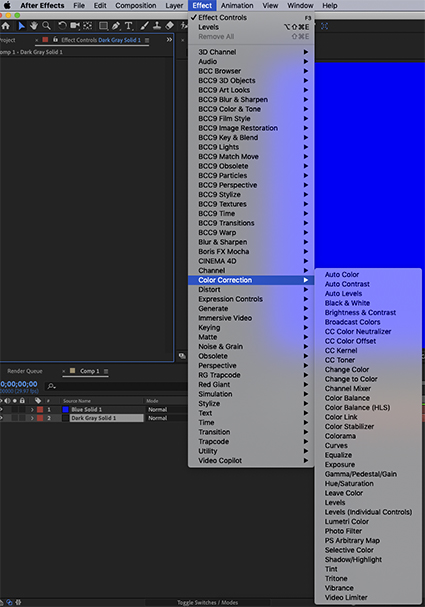Click the solo column header icon

[x=15, y=401]
